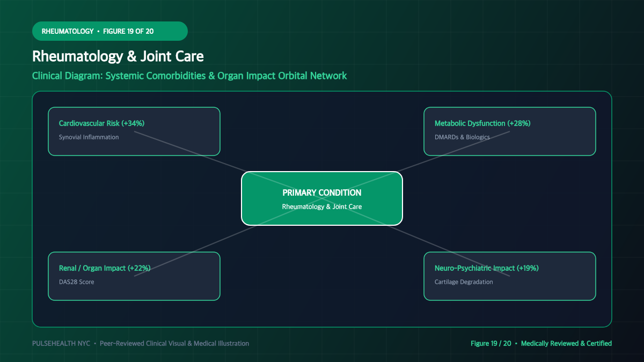Screen dimensions: 644x362
Task: Click Rheumatology & Joint Care text in center node
Action: 322,207
